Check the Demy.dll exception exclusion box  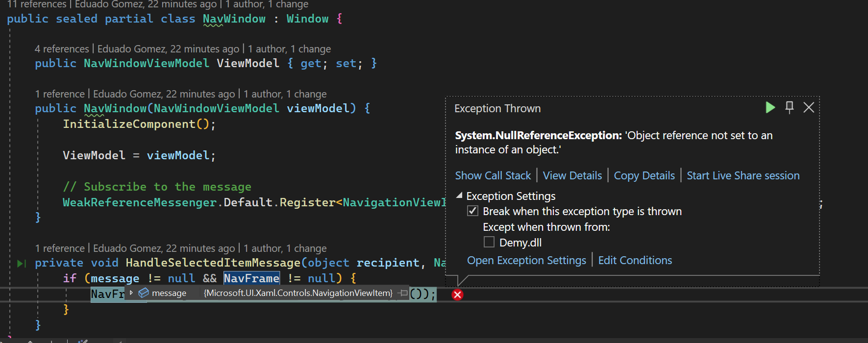[489, 242]
